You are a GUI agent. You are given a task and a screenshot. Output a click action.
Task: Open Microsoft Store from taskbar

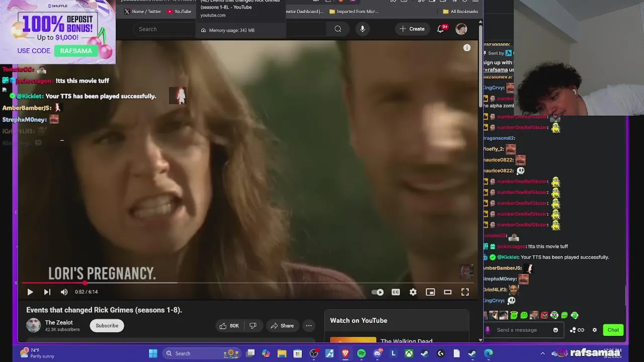coord(298,353)
